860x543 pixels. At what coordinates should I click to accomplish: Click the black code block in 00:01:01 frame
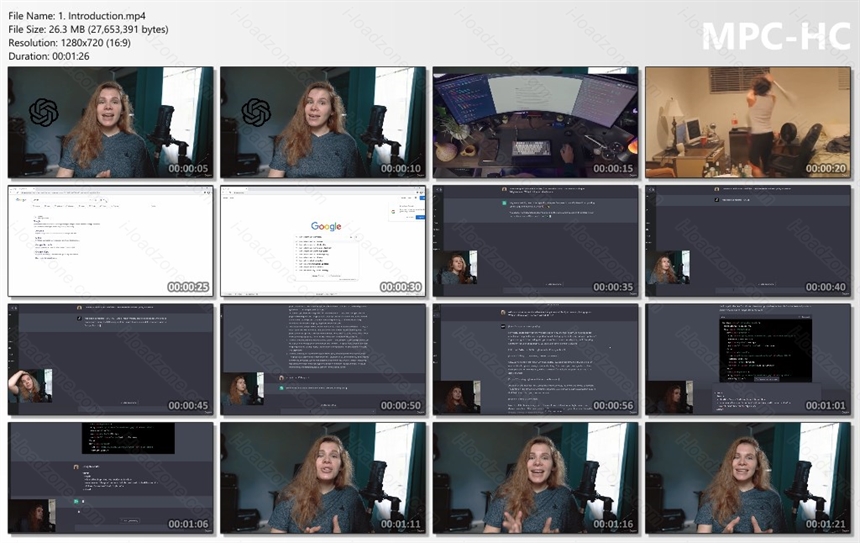pos(766,349)
